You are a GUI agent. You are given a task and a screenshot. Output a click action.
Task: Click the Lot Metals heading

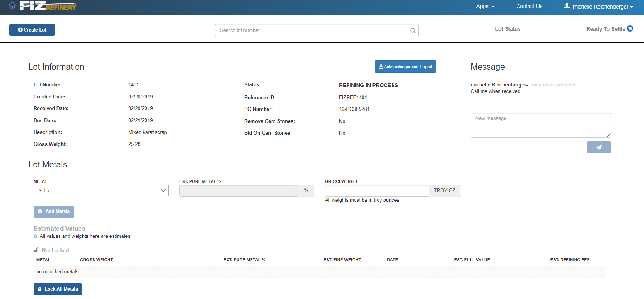click(48, 164)
